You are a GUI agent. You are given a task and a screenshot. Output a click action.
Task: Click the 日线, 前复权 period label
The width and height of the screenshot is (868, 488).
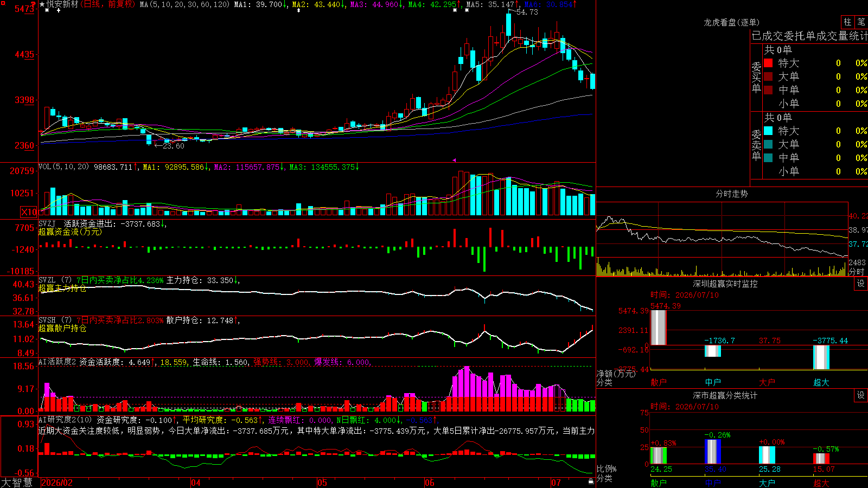tap(109, 4)
